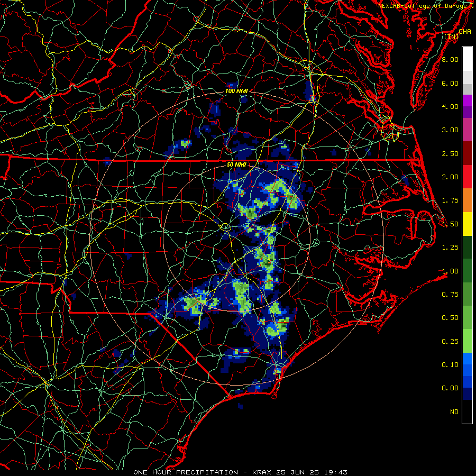
Task: Pick the yellow 1.50 legend swatch
Action: 467,224
